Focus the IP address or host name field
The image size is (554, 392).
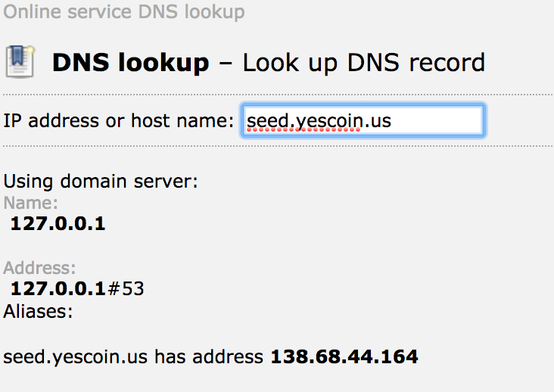(x=363, y=121)
